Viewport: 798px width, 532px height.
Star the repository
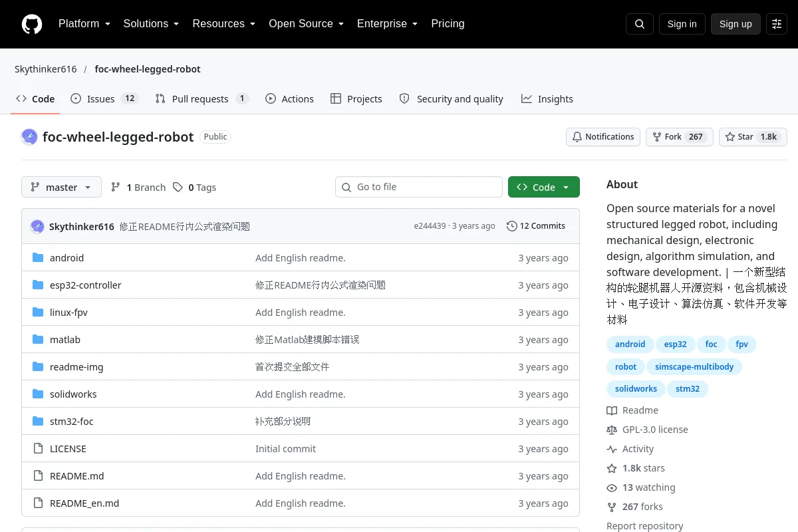[x=753, y=137]
